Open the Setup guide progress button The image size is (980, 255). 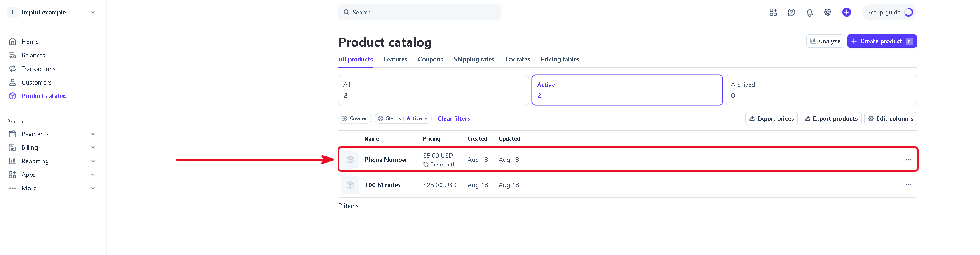coord(889,13)
